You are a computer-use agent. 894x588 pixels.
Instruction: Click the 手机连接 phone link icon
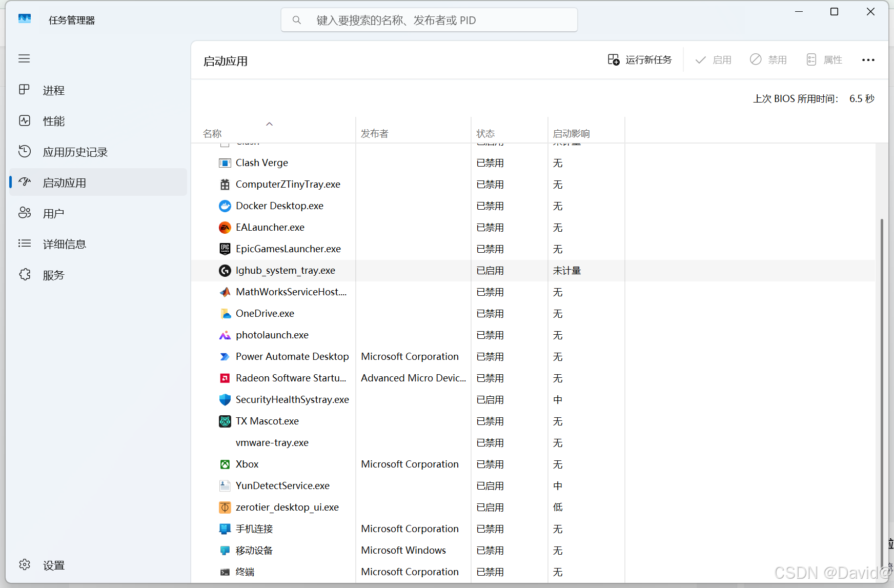coord(225,529)
